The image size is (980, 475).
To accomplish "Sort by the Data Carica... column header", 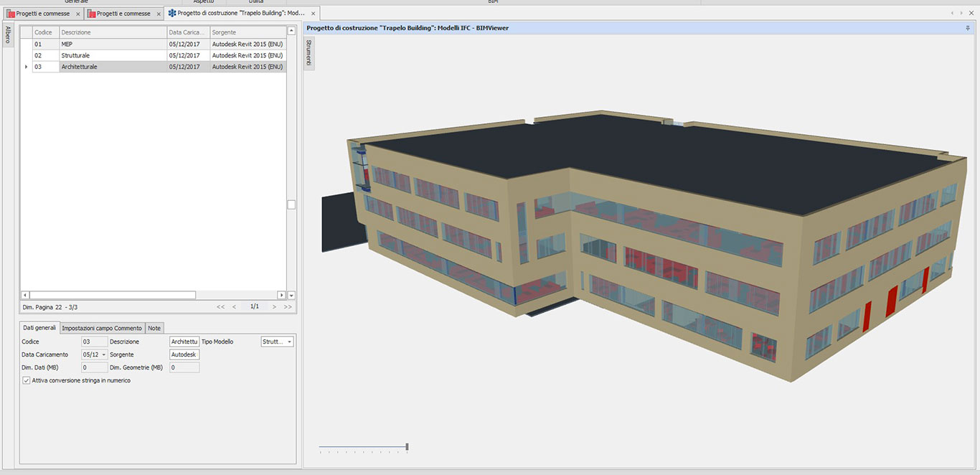I will 188,32.
